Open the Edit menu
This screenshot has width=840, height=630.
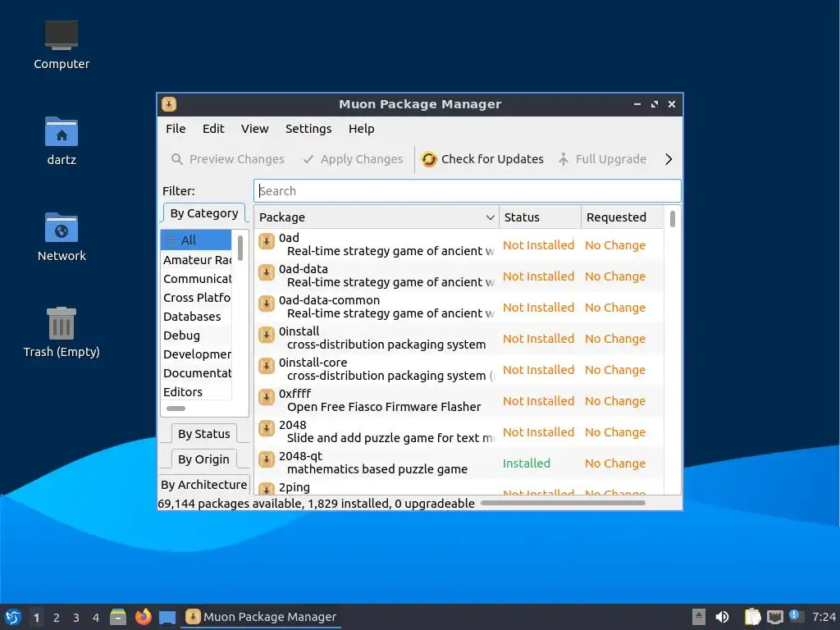click(x=213, y=129)
